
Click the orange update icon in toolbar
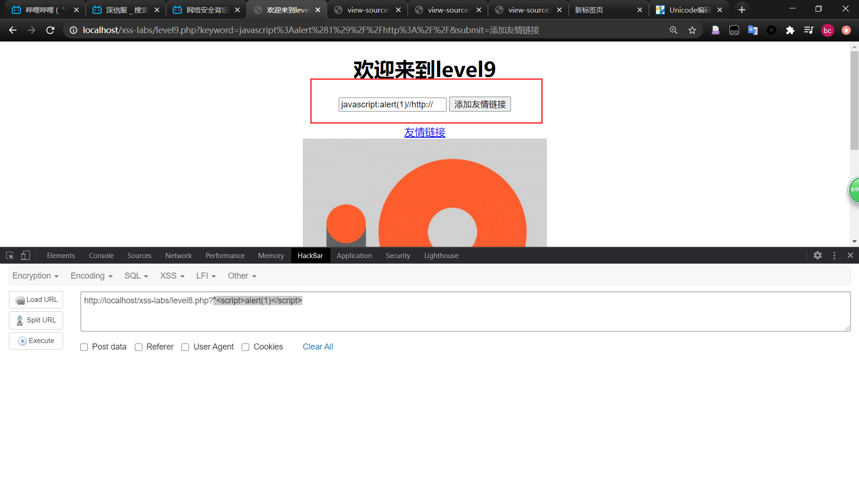(x=846, y=30)
